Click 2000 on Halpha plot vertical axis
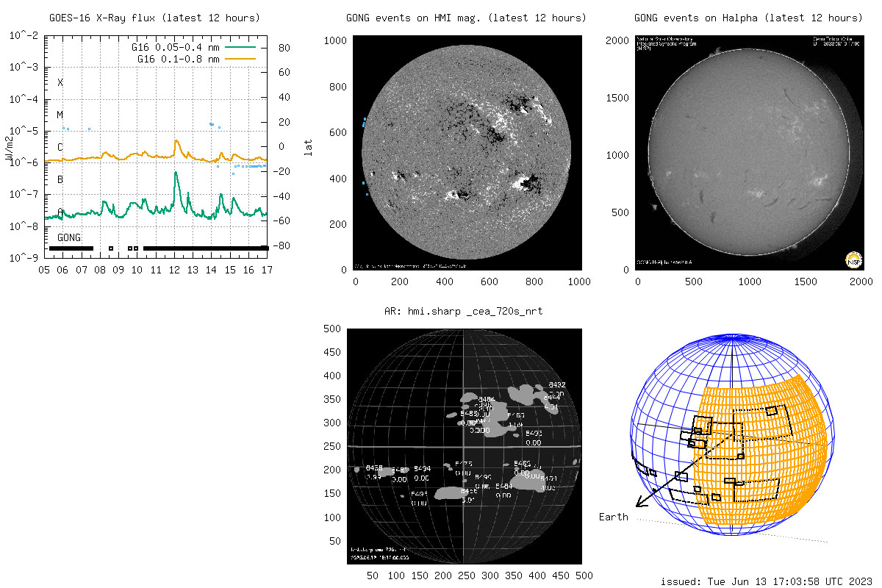882x588 pixels. 618,40
